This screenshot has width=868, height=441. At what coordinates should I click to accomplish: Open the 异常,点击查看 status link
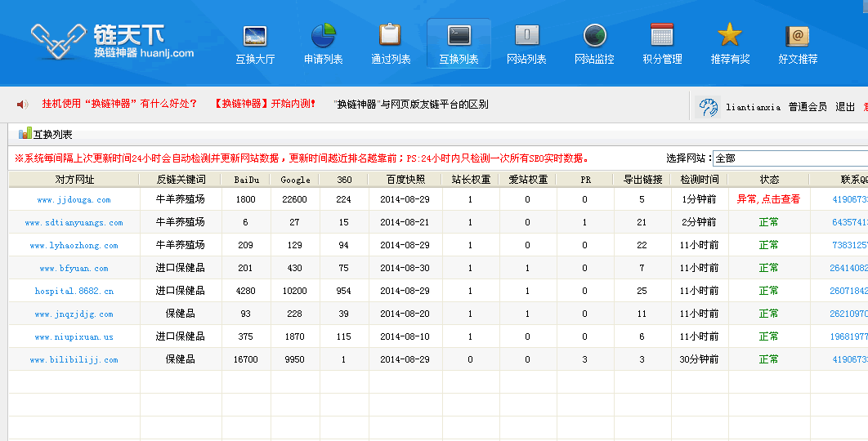(x=768, y=199)
